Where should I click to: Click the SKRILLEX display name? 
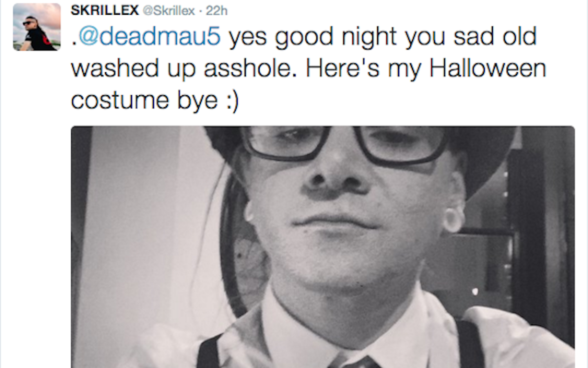click(105, 10)
